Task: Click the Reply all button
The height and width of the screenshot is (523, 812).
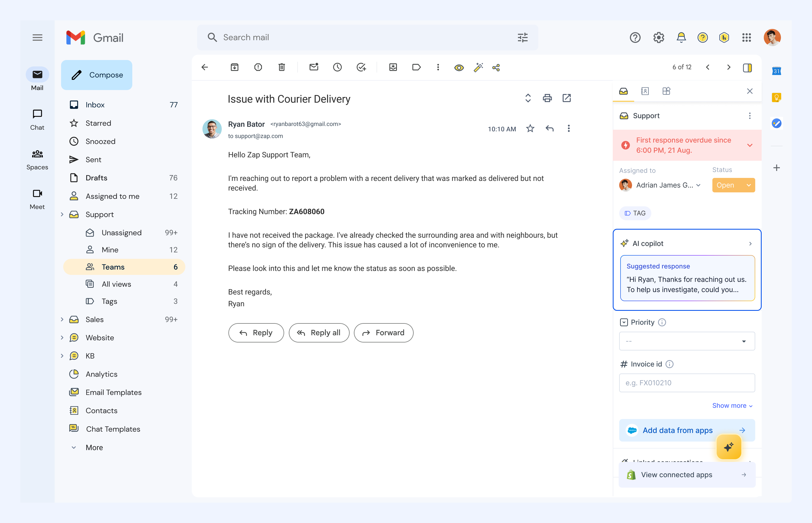Action: pos(319,333)
